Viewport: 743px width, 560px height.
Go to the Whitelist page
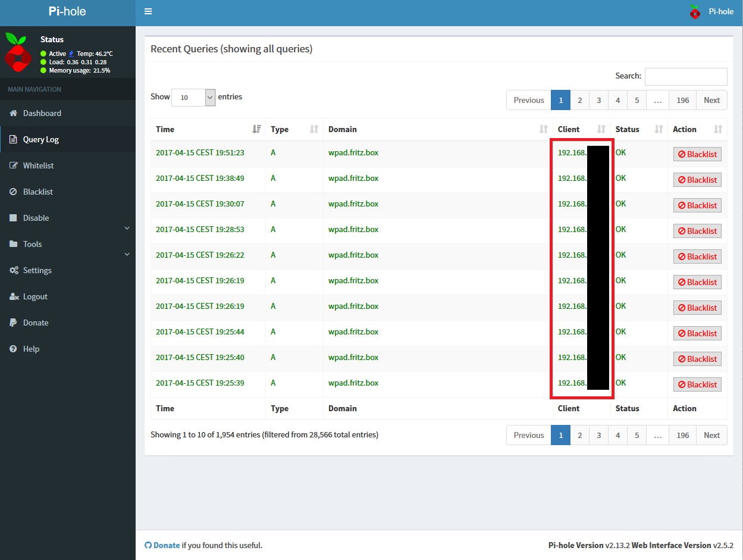(x=38, y=165)
